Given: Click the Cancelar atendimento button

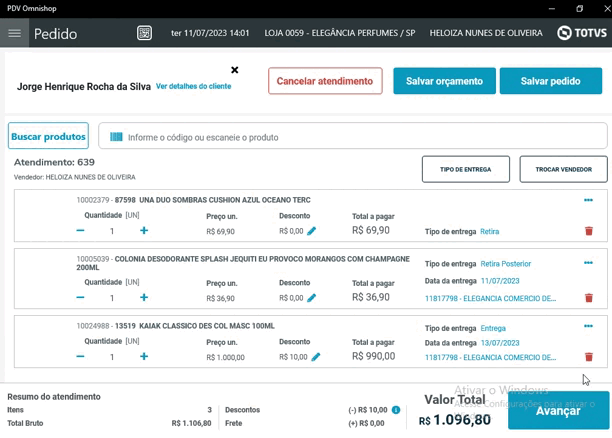Looking at the screenshot, I should [x=324, y=81].
